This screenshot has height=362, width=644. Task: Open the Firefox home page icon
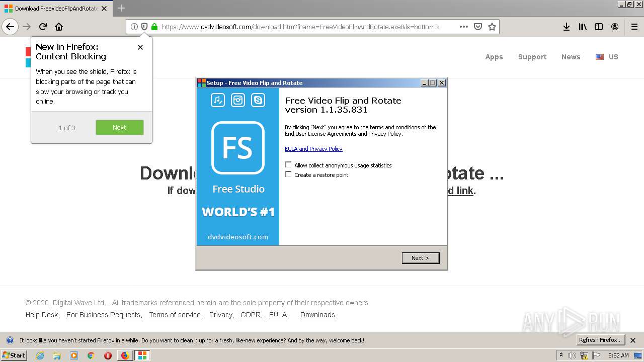pos(59,27)
